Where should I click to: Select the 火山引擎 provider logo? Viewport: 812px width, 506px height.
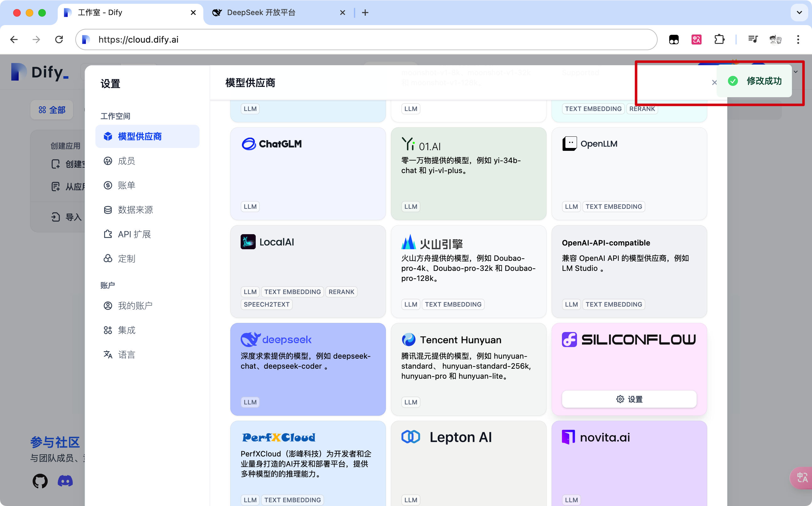[x=432, y=243]
